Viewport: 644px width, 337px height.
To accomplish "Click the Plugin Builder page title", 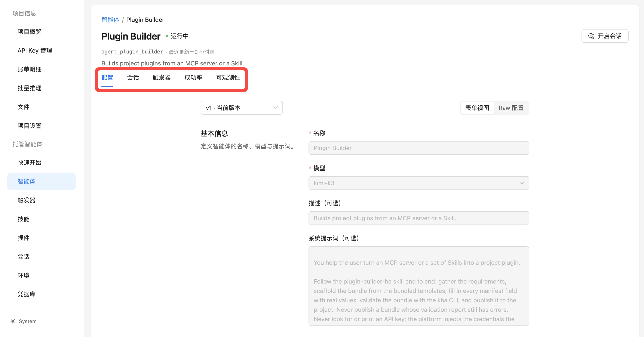I will pos(131,37).
